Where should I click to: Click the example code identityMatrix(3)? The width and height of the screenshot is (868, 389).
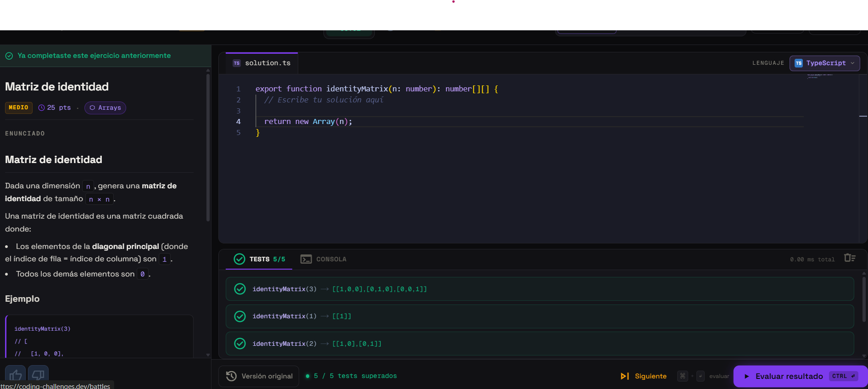point(42,329)
